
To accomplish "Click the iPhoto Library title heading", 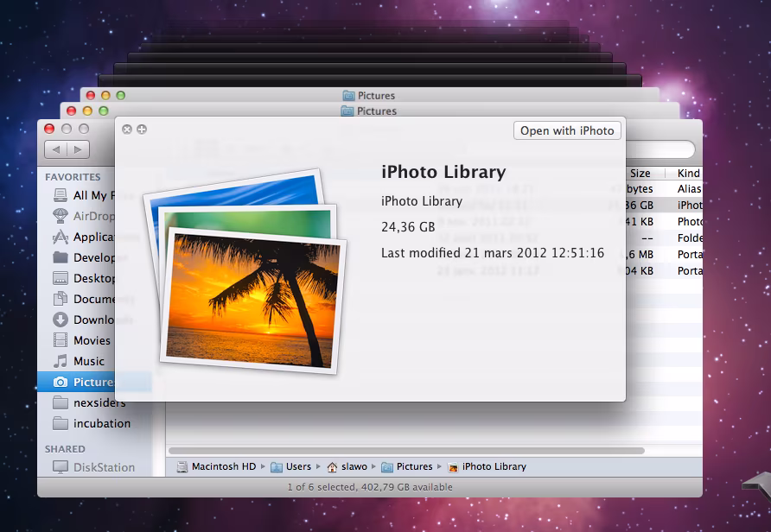I will 443,172.
